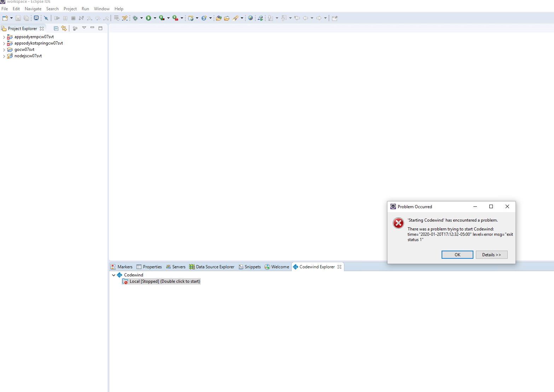Click the Collapse All icon in Project Explorer

pos(56,28)
